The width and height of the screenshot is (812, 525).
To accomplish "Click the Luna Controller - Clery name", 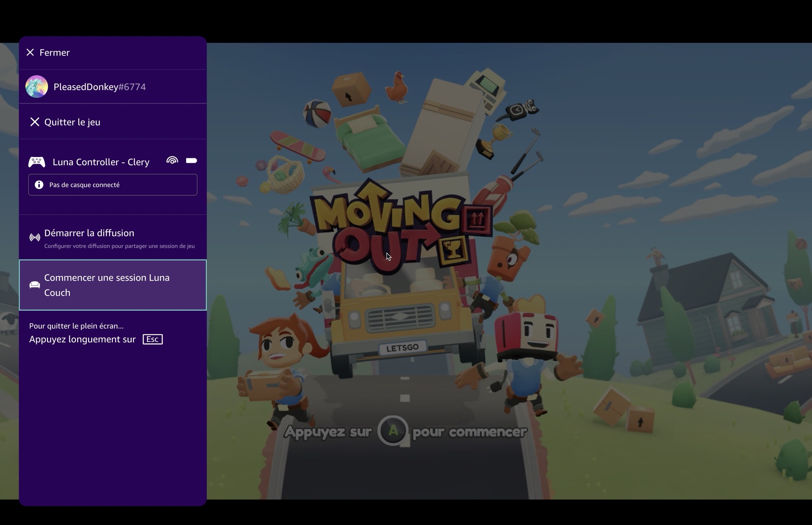I will (101, 162).
